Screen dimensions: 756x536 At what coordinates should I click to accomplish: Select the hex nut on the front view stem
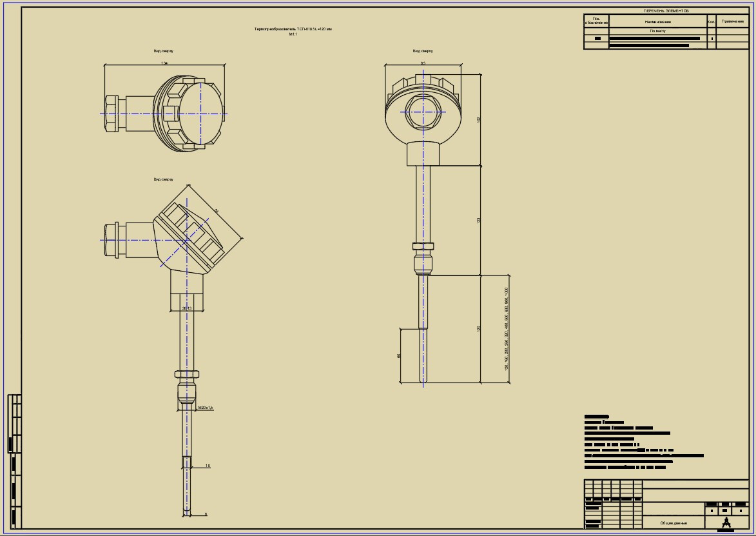click(423, 246)
